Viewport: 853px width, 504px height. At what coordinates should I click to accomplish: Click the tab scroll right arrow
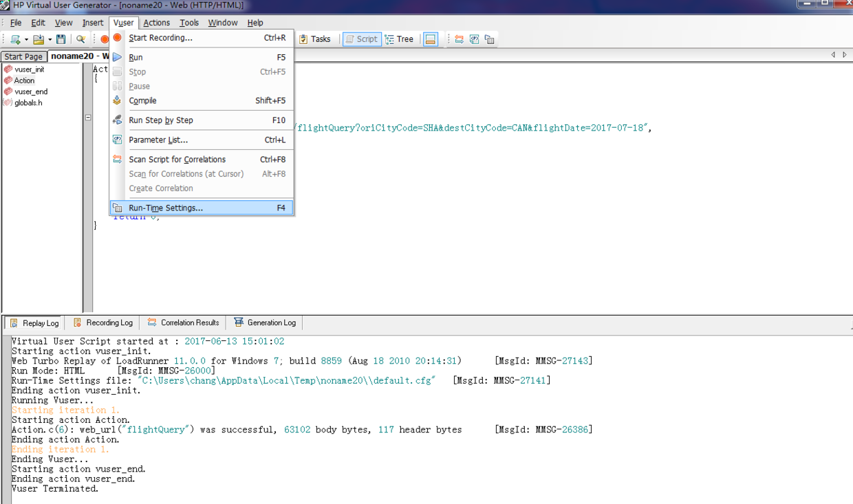coord(845,55)
